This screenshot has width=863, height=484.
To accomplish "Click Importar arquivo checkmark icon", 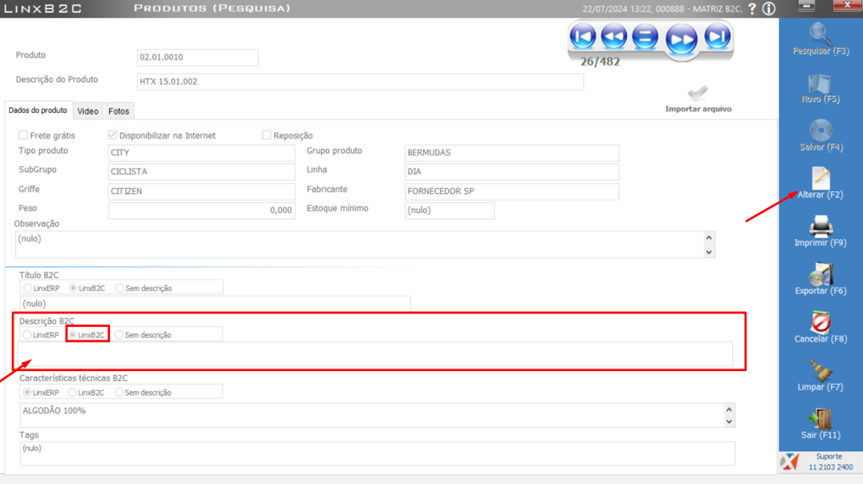I will pos(698,93).
